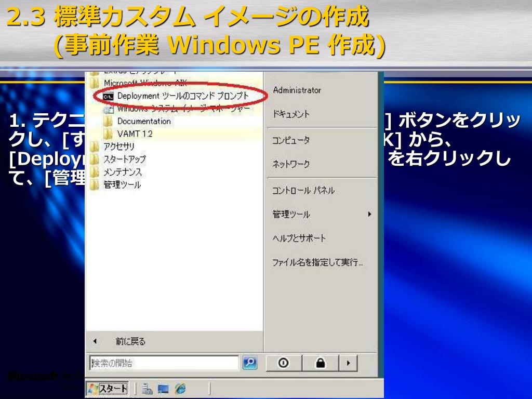Expand 管理ツール submenu in right pane

tap(322, 214)
